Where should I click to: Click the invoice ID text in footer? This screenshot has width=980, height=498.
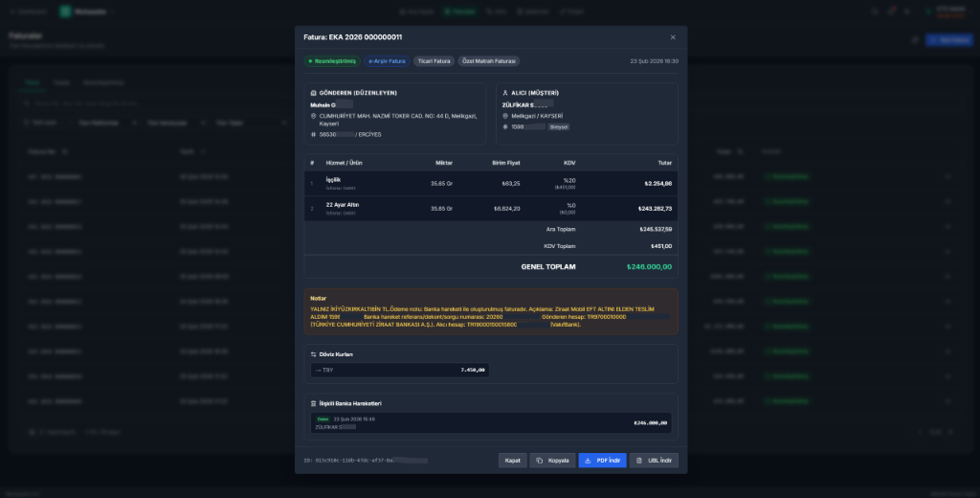tap(364, 461)
